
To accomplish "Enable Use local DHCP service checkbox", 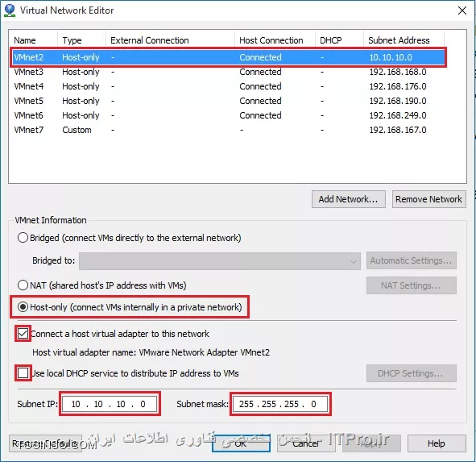I will pos(23,373).
